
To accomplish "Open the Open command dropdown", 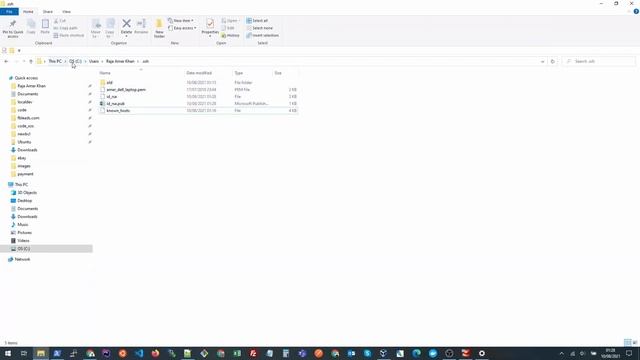I will 231,21.
